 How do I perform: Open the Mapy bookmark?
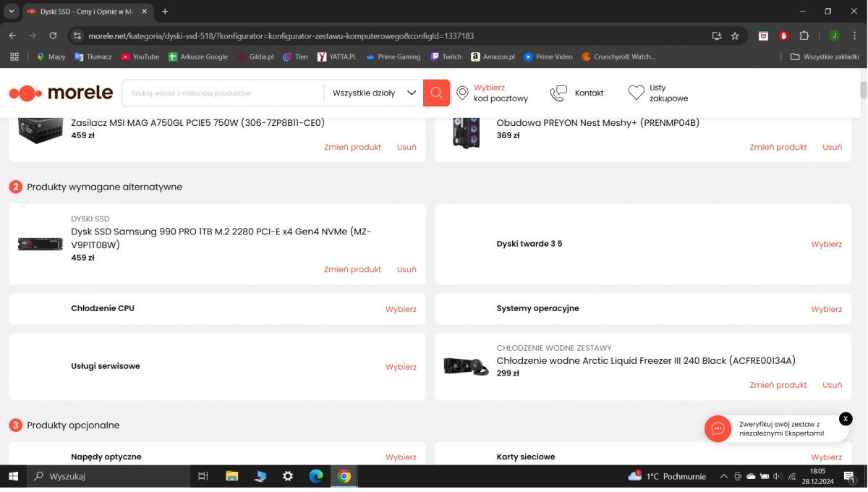[x=51, y=56]
